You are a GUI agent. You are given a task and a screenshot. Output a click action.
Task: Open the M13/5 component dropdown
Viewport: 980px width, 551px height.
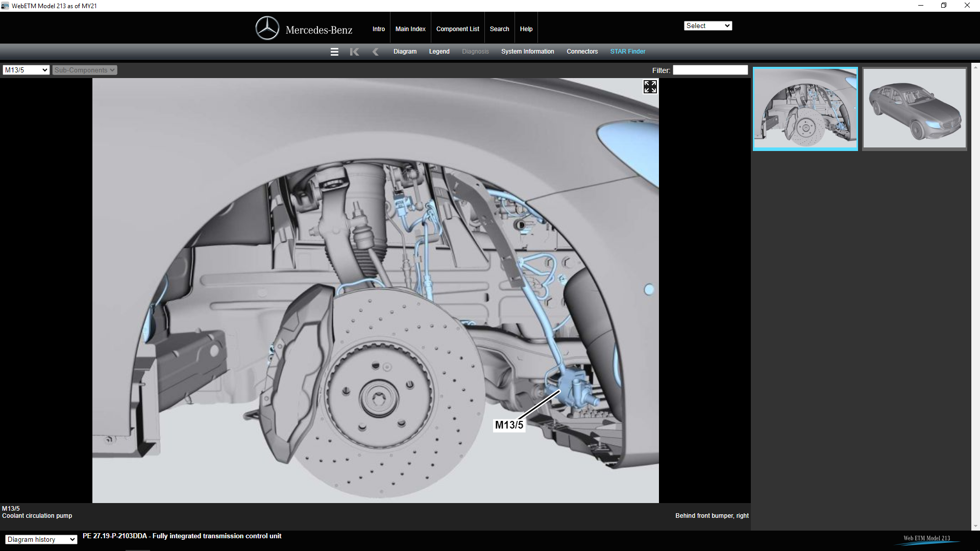click(26, 70)
